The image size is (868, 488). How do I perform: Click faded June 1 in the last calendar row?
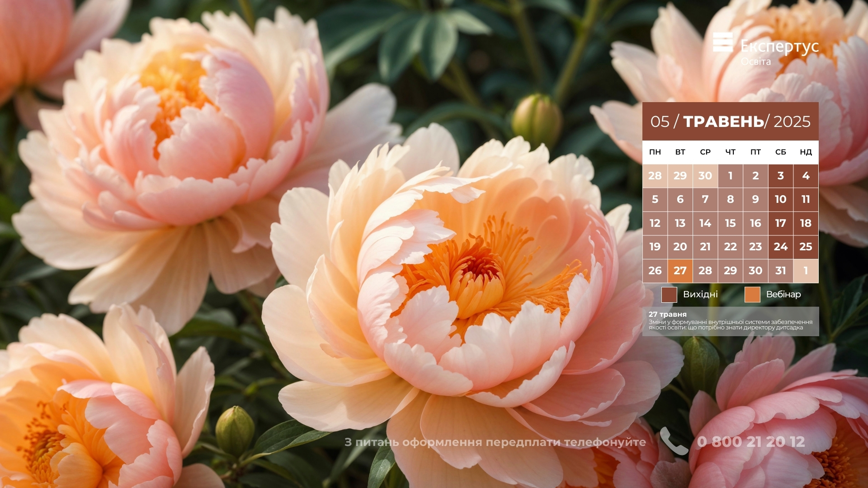pyautogui.click(x=806, y=271)
